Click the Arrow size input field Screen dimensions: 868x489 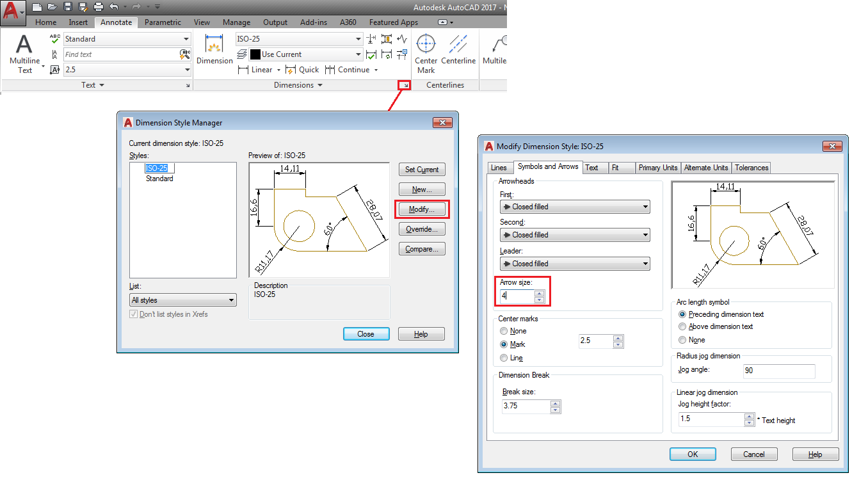click(518, 296)
